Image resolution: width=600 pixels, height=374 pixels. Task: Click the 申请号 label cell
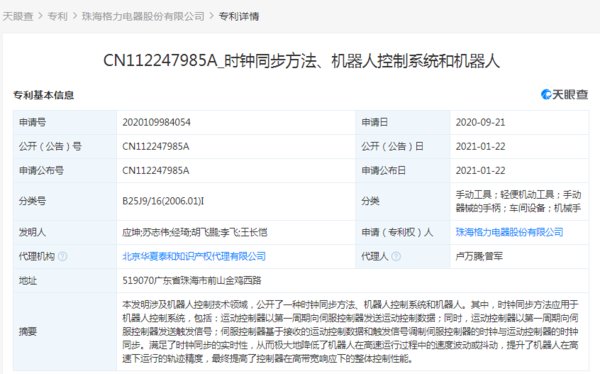pos(65,122)
